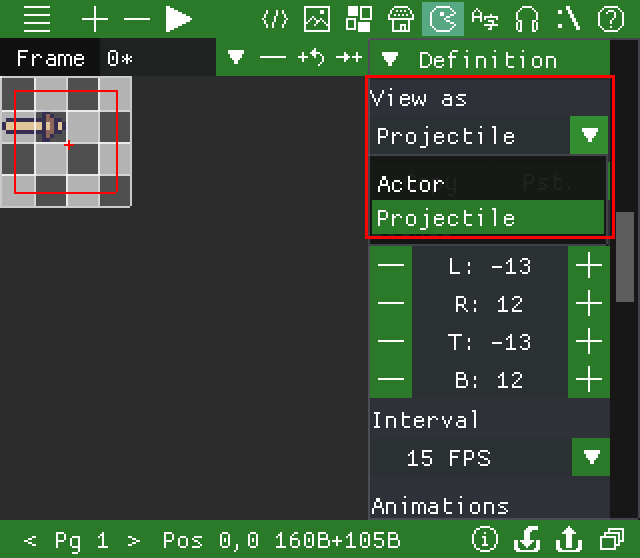Open the info icon in status bar
The image size is (640, 558).
tap(485, 540)
